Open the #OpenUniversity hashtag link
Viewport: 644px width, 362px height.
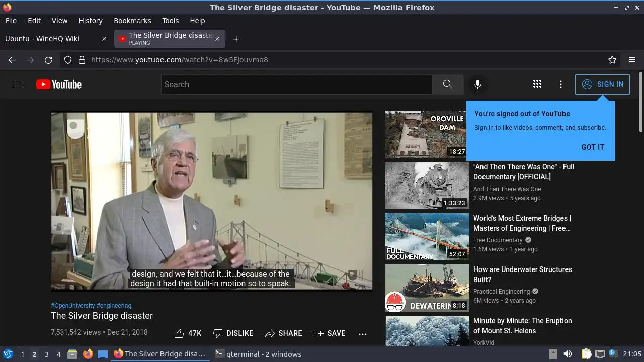72,305
